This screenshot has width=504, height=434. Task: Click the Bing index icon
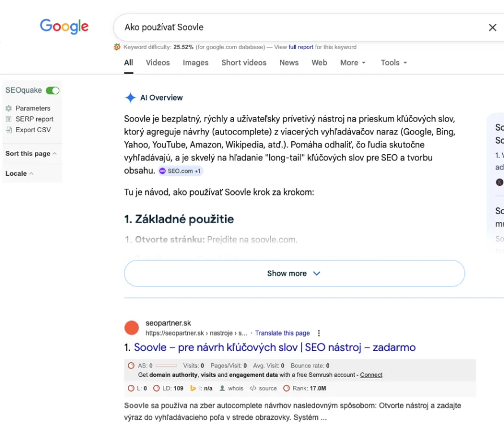coord(193,388)
